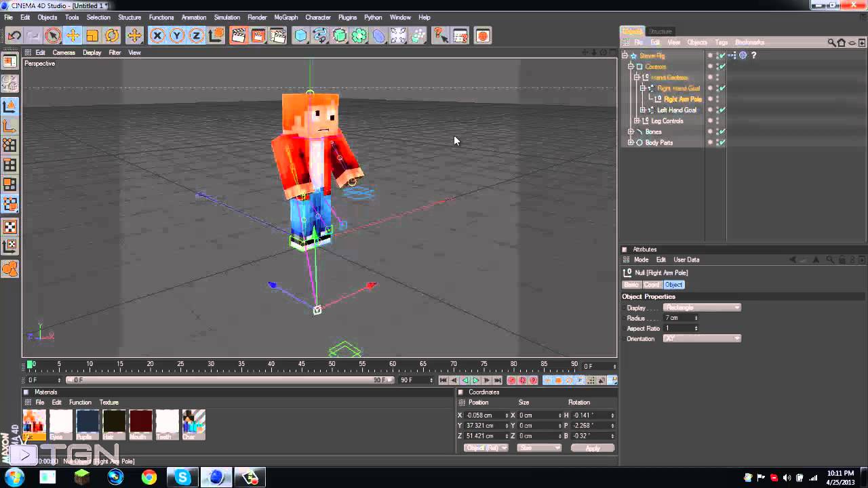The width and height of the screenshot is (868, 488).
Task: Click the Apply button in Coordinates
Action: point(593,448)
